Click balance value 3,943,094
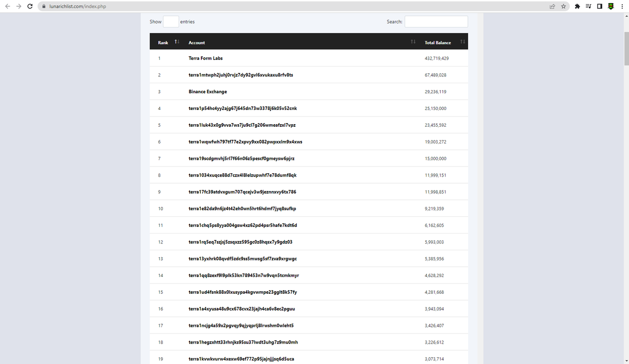This screenshot has height=364, width=629. (x=435, y=309)
